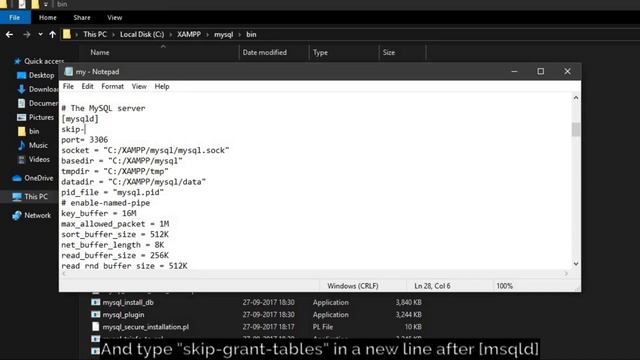Sort files by Date modified column
The image size is (640, 360).
tap(265, 53)
